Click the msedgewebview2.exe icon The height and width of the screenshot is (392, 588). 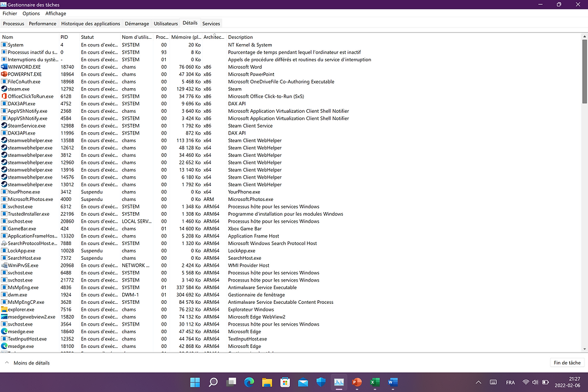[4, 317]
